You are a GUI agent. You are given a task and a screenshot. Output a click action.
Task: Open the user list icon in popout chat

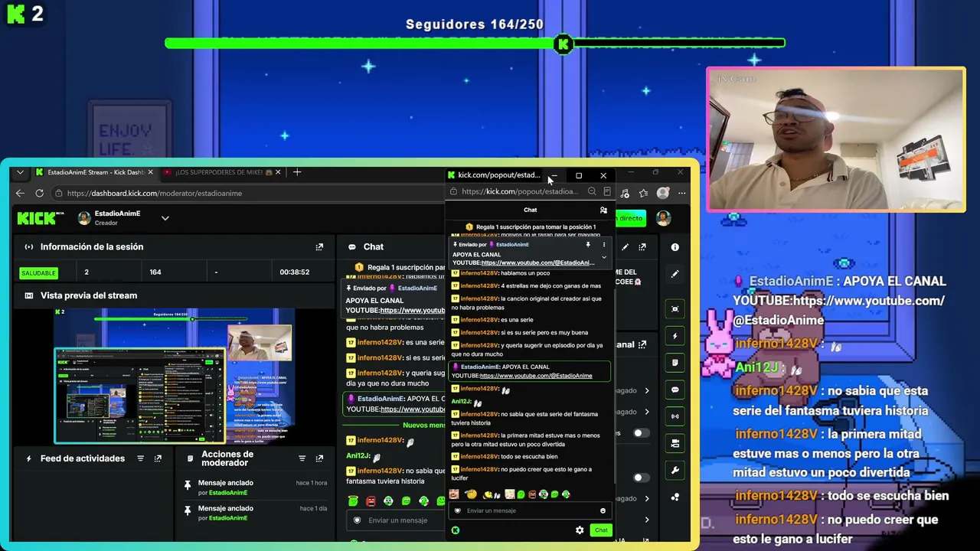click(603, 210)
